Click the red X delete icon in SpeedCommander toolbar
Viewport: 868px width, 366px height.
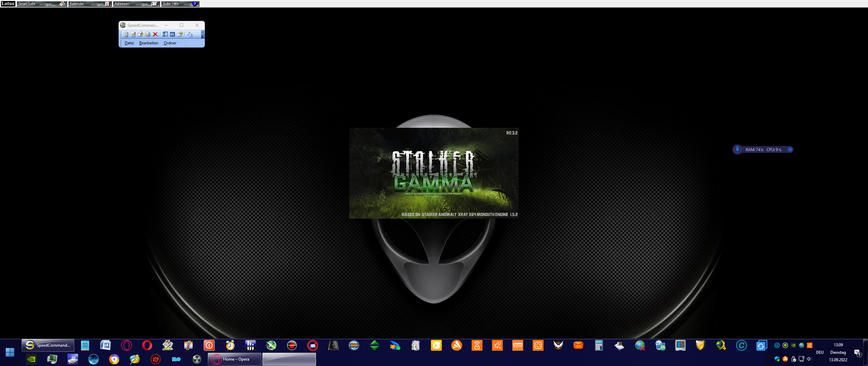coord(155,34)
